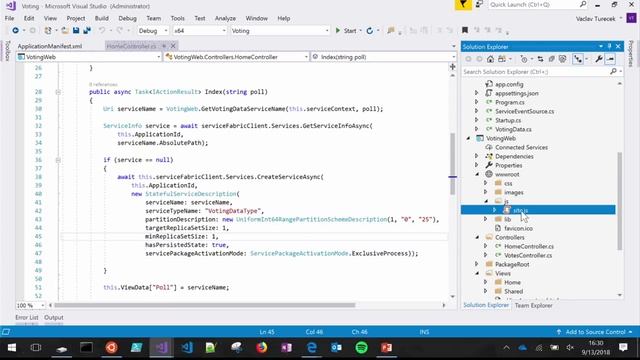Click Add to Source Control

coord(594,332)
